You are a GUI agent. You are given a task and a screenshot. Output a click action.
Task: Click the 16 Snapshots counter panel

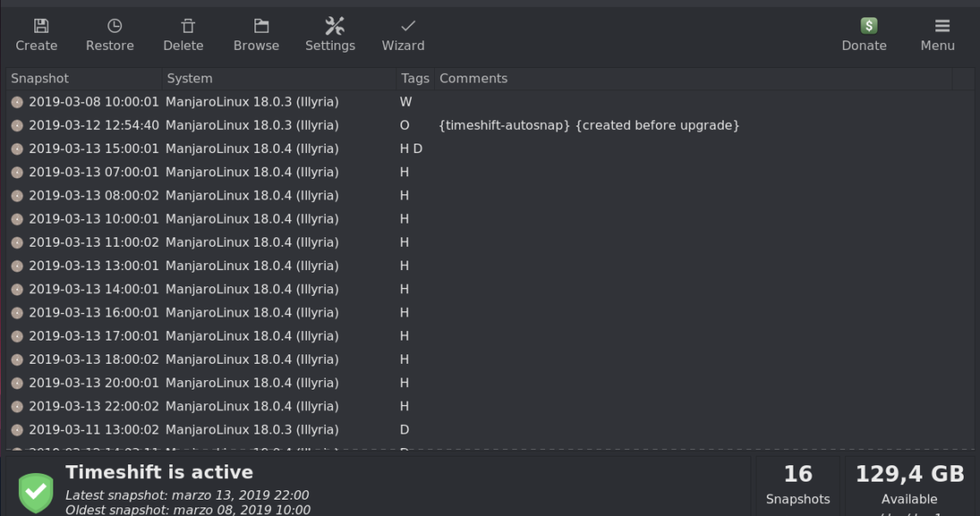[798, 485]
